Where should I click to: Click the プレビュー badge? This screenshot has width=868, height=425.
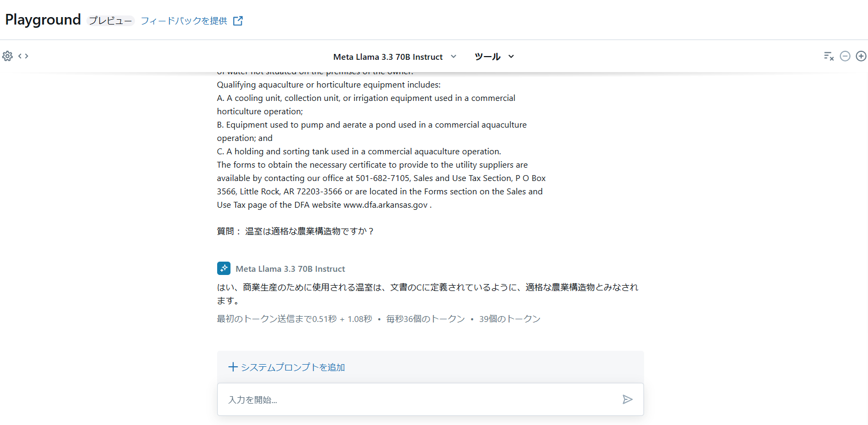click(x=110, y=21)
